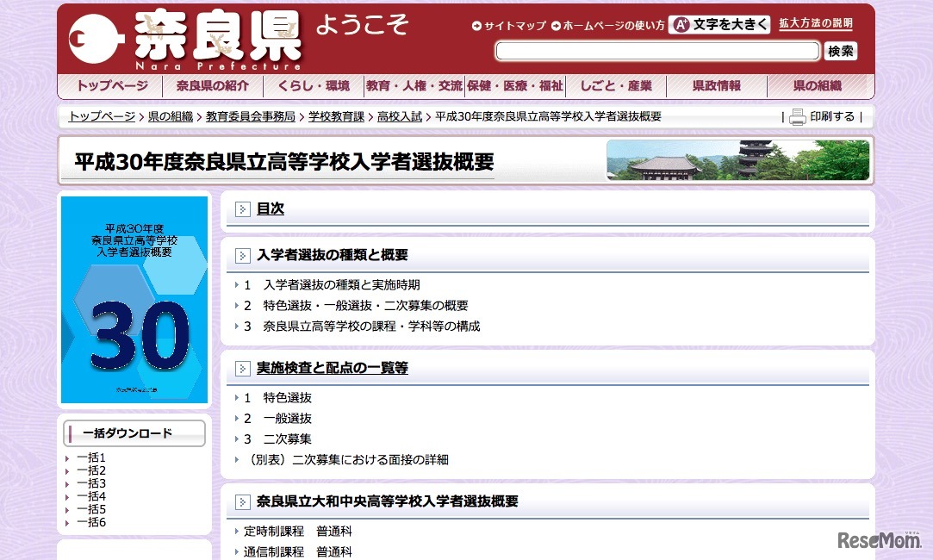933x560 pixels.
Task: Click the 印刷する print link
Action: (832, 116)
